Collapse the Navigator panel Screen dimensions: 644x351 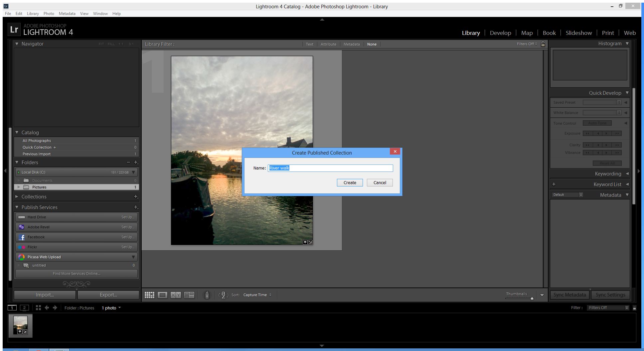17,44
